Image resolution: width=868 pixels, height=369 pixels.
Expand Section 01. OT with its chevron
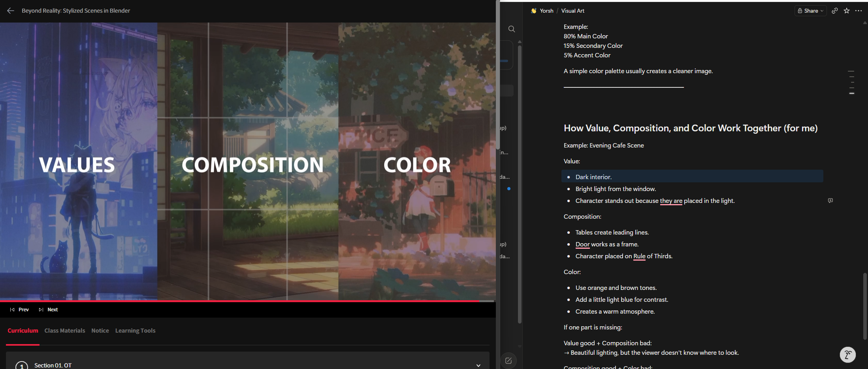click(478, 365)
